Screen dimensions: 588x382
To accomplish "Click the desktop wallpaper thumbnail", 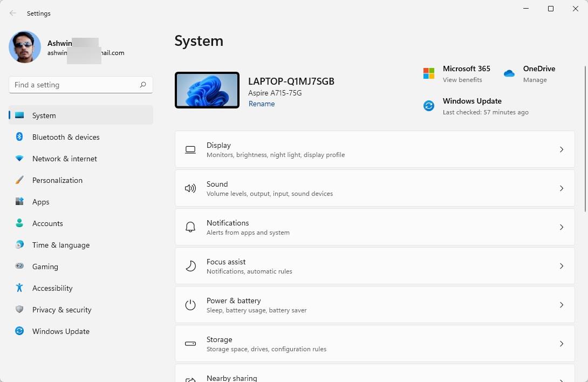I will point(207,90).
